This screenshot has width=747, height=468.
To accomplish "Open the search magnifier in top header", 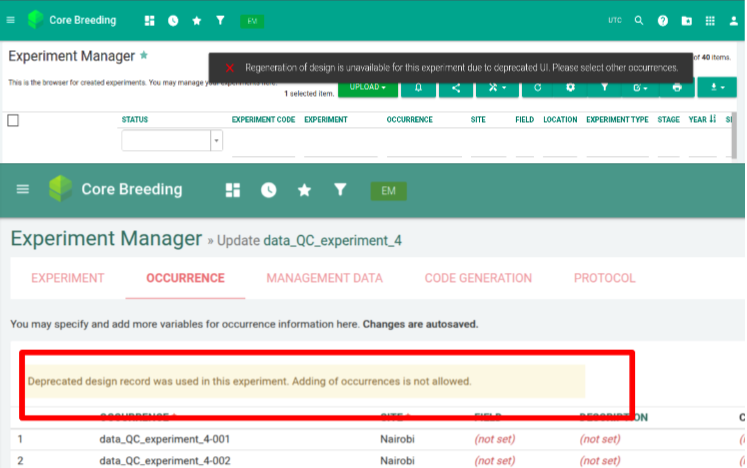I will [639, 20].
